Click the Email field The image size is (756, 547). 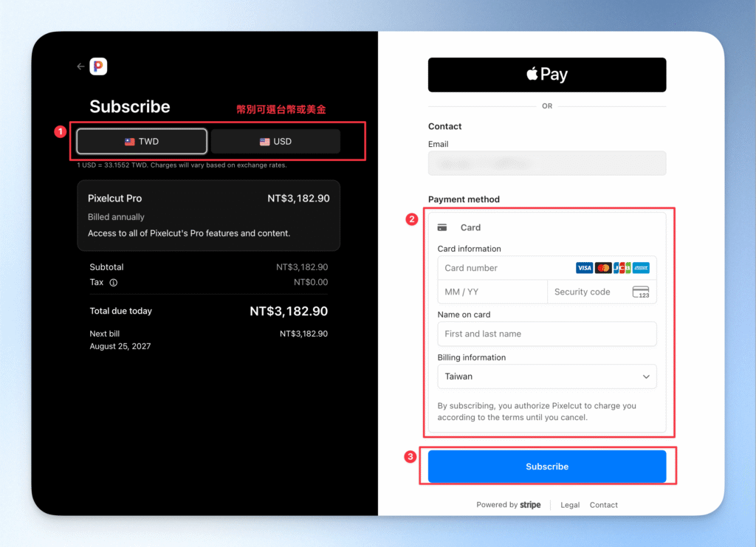(x=547, y=163)
